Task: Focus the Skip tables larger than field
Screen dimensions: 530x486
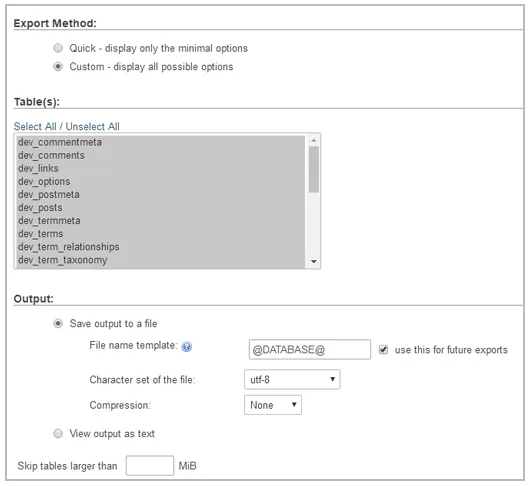Action: pyautogui.click(x=150, y=466)
